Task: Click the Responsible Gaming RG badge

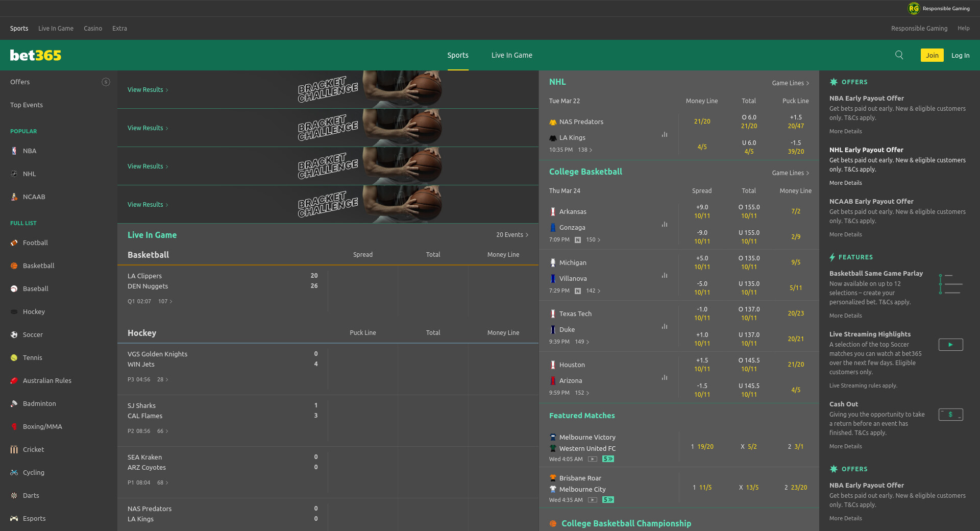Action: coord(913,8)
